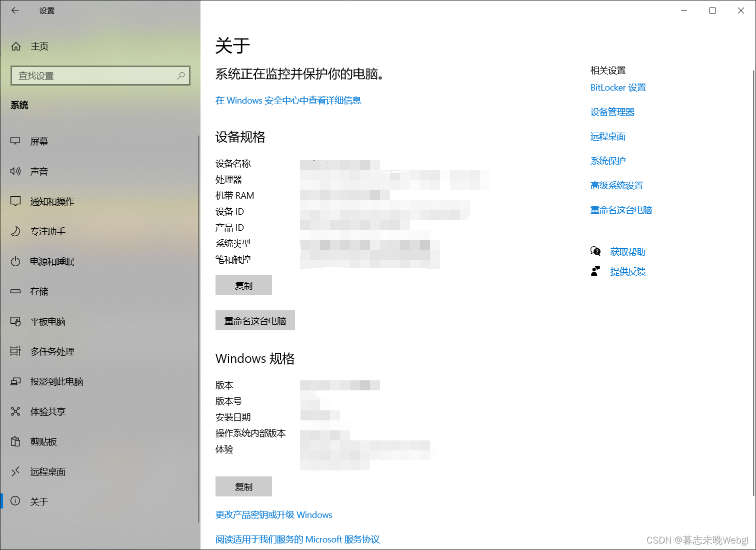Screen dimensions: 756x550
Task: Select 投影到此电脑 label
Action: coord(56,382)
